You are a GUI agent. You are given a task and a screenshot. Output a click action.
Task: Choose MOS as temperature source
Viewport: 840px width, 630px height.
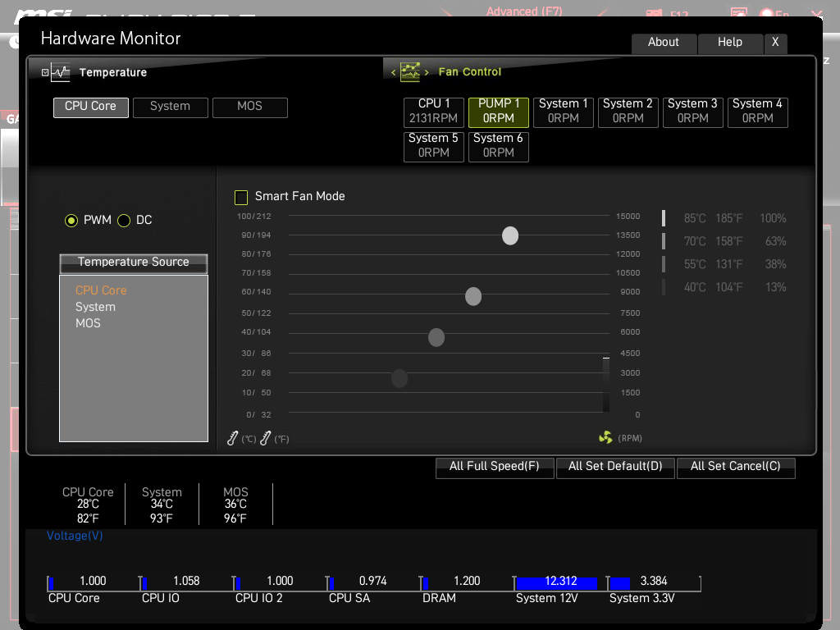(x=88, y=323)
